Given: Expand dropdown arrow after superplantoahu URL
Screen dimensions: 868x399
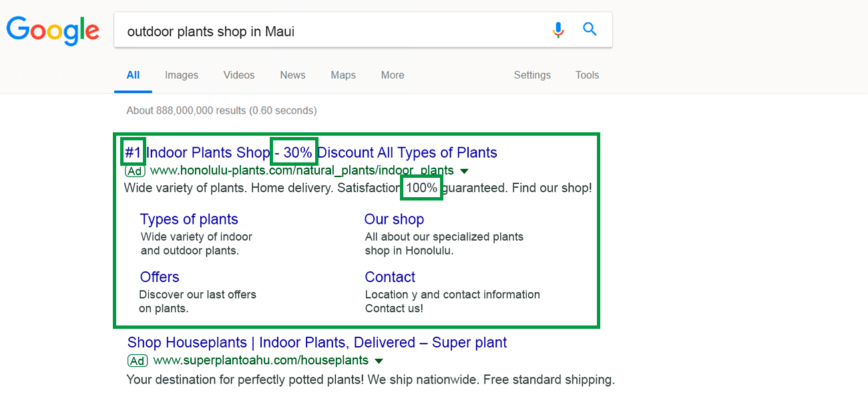Looking at the screenshot, I should pyautogui.click(x=379, y=362).
